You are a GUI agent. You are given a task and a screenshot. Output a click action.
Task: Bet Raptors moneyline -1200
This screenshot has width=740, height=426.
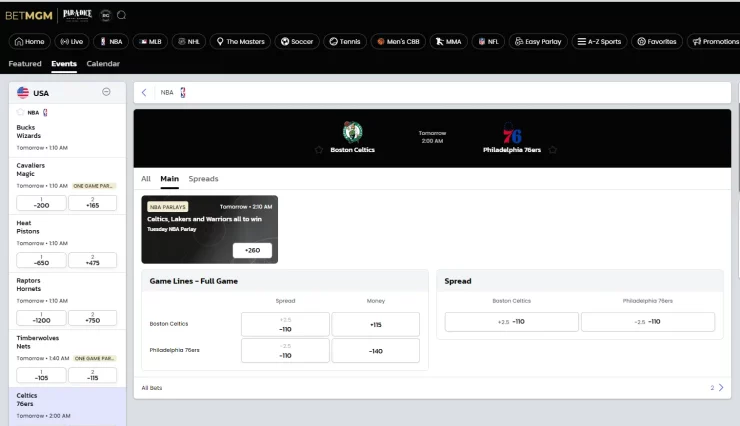42,318
